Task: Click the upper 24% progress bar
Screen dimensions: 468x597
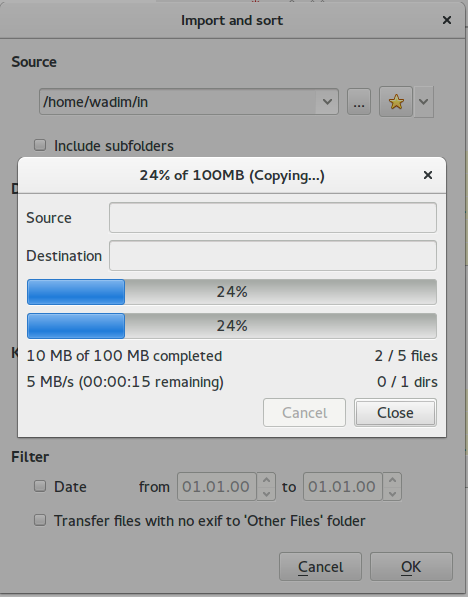Action: tap(232, 292)
